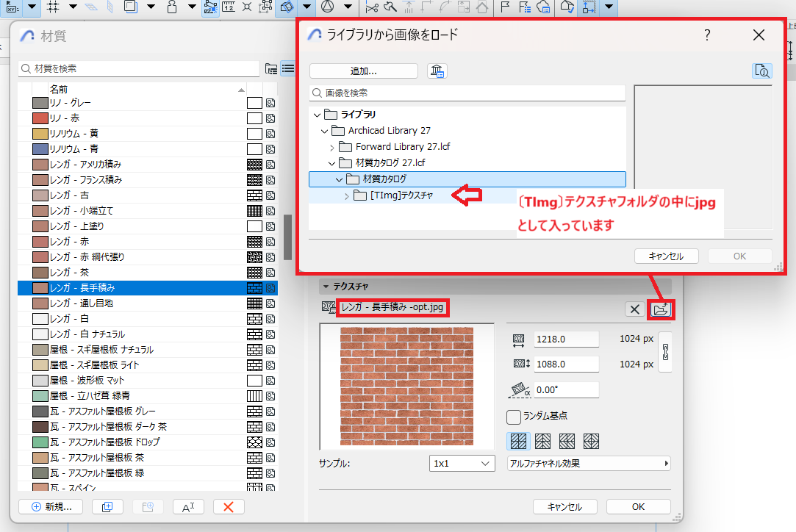The image size is (796, 532).
Task: Collapse the 材質カタログ 27.lcf folder
Action: pos(332,163)
